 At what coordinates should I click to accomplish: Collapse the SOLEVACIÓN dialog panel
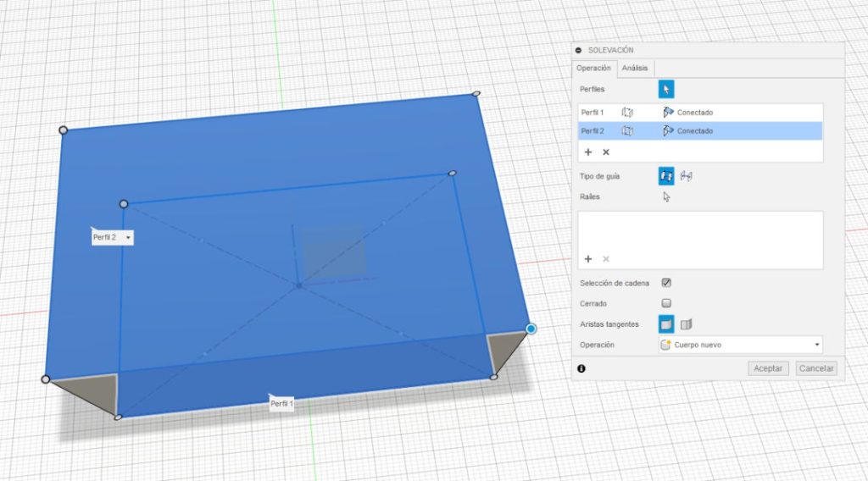point(579,51)
